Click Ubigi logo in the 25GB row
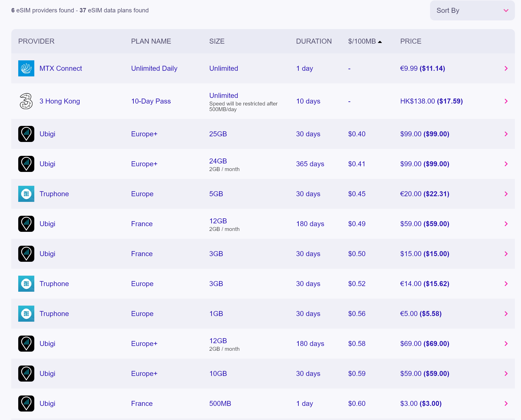 point(26,134)
